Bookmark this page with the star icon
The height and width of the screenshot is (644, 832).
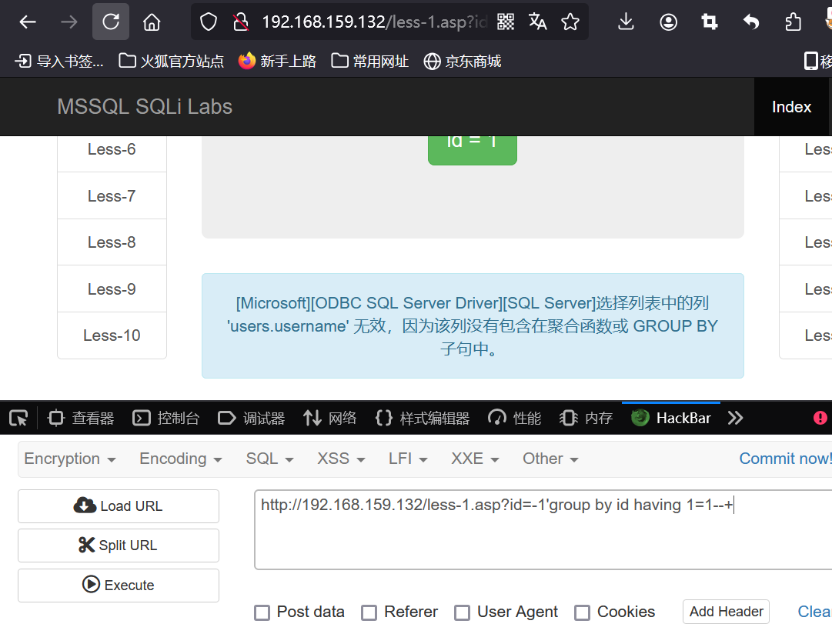coord(570,22)
